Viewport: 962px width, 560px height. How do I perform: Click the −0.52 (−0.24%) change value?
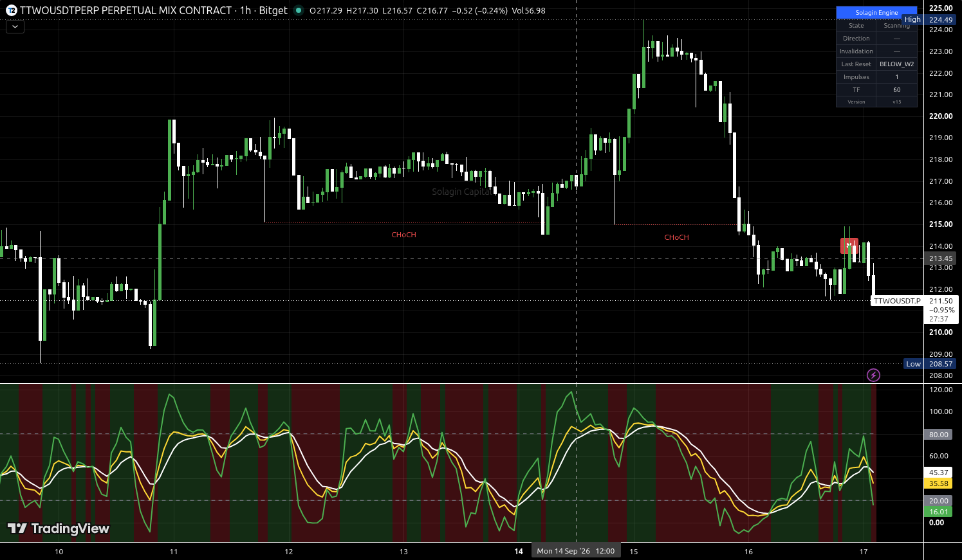(x=479, y=11)
